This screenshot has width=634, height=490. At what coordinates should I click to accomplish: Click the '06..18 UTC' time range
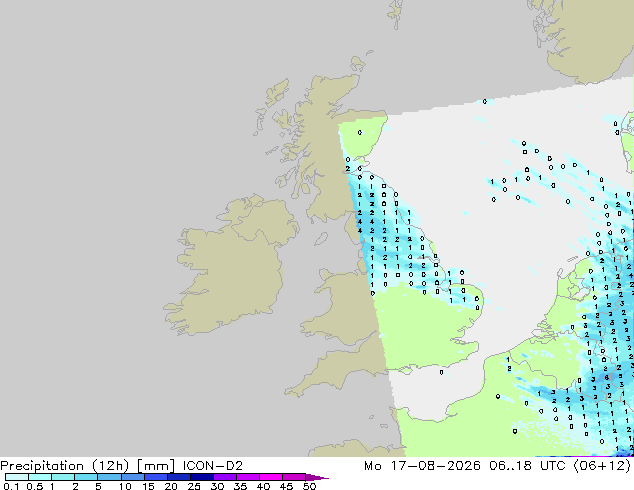pyautogui.click(x=521, y=466)
